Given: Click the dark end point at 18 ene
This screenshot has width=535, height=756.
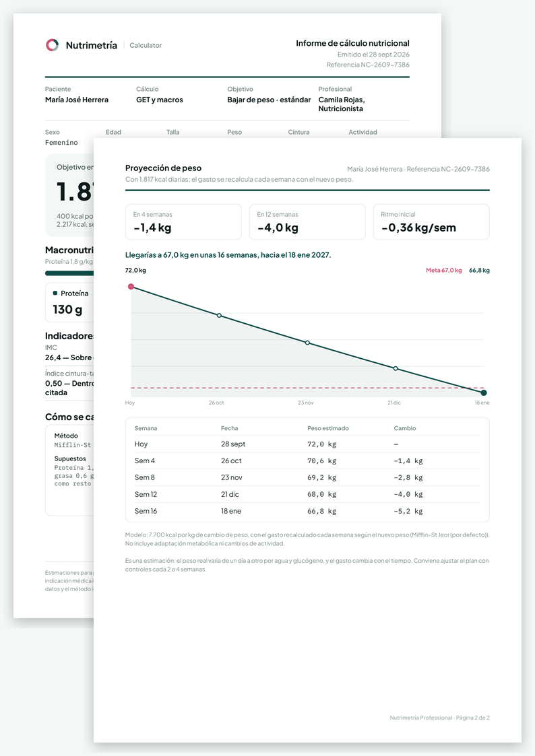Looking at the screenshot, I should 484,393.
